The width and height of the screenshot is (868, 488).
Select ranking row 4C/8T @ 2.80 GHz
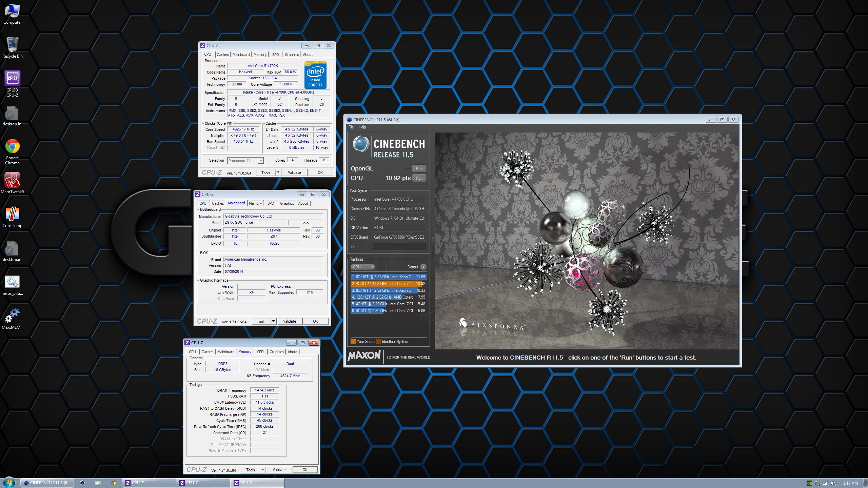(x=389, y=311)
